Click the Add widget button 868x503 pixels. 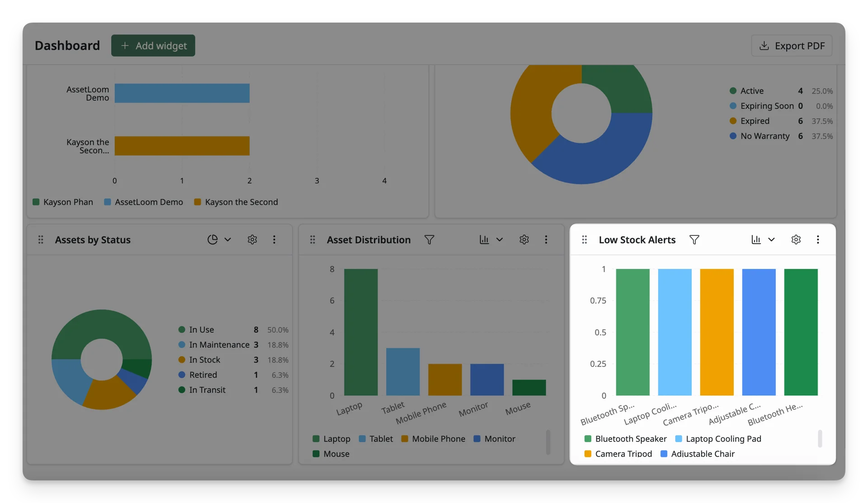tap(153, 46)
